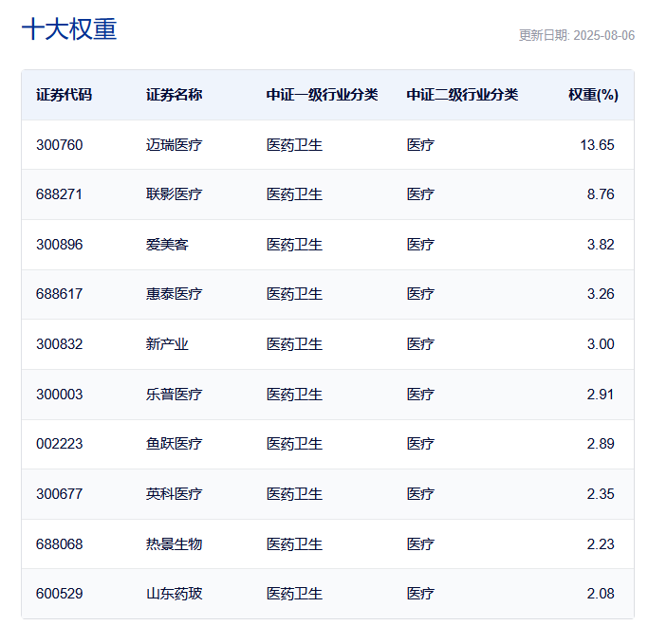
Task: Click stock code 688271
Action: 59,194
